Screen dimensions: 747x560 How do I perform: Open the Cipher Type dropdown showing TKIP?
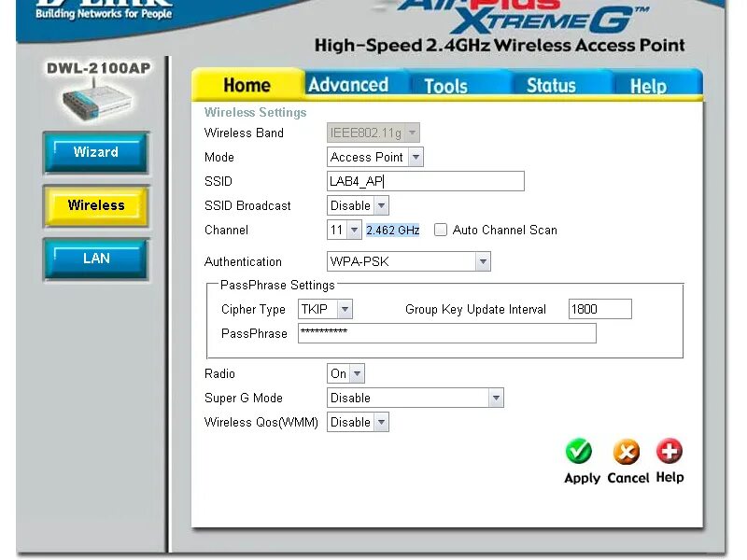pyautogui.click(x=325, y=310)
